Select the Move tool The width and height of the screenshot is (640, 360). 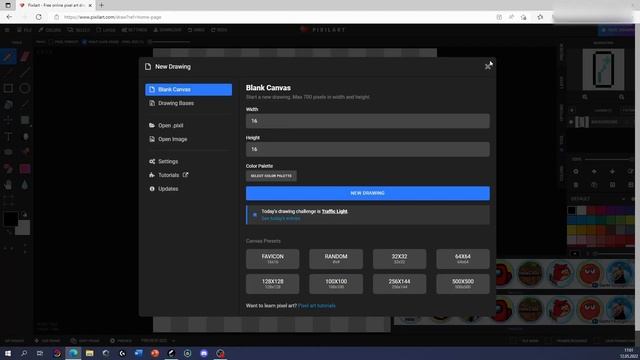tap(8, 120)
